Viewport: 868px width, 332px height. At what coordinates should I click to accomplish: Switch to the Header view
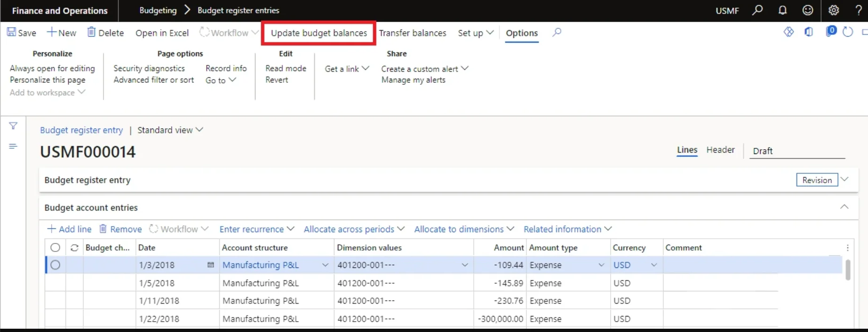(720, 150)
